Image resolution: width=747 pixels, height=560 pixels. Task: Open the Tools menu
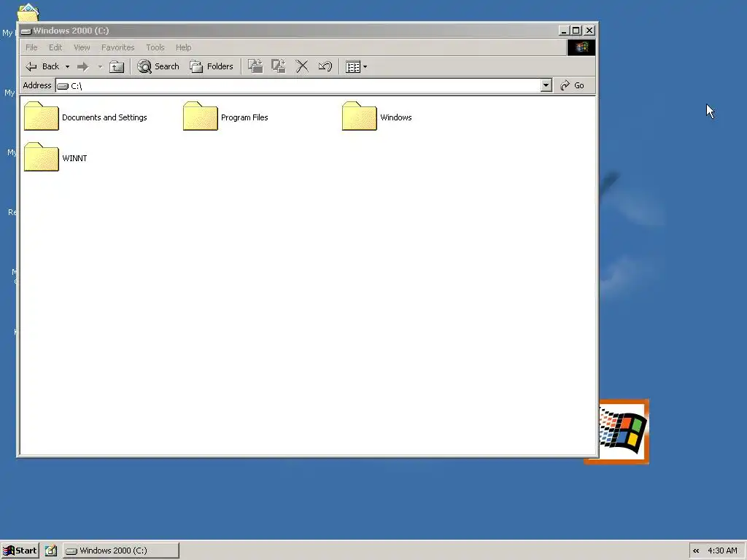click(155, 47)
